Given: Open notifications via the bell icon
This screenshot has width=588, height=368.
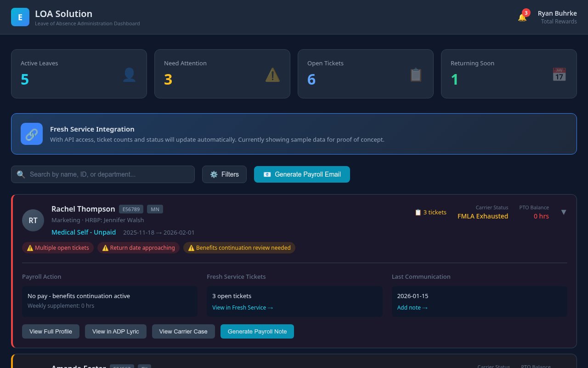Looking at the screenshot, I should click(x=522, y=17).
